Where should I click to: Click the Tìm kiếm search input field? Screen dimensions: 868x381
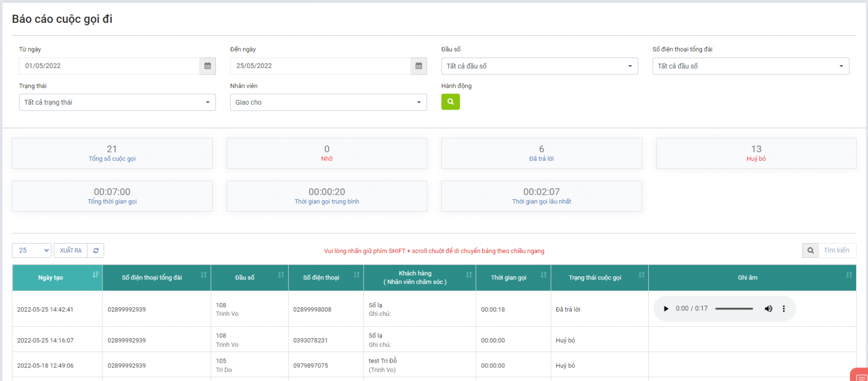pos(837,251)
